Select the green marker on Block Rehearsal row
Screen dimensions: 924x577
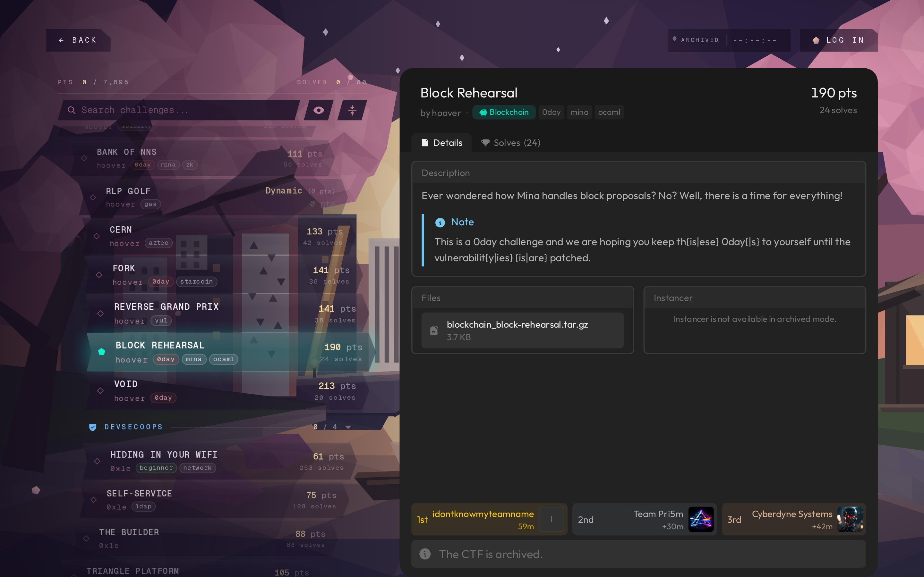click(102, 352)
